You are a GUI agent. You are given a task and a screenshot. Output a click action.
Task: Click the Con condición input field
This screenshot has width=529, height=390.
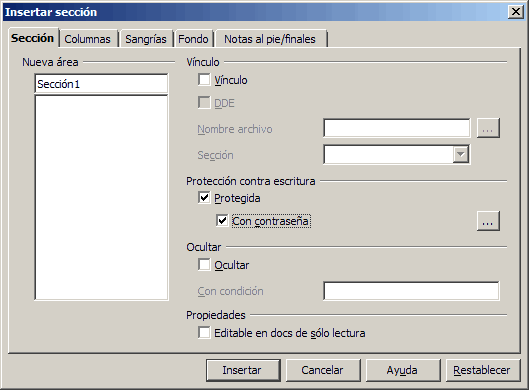[x=411, y=291]
